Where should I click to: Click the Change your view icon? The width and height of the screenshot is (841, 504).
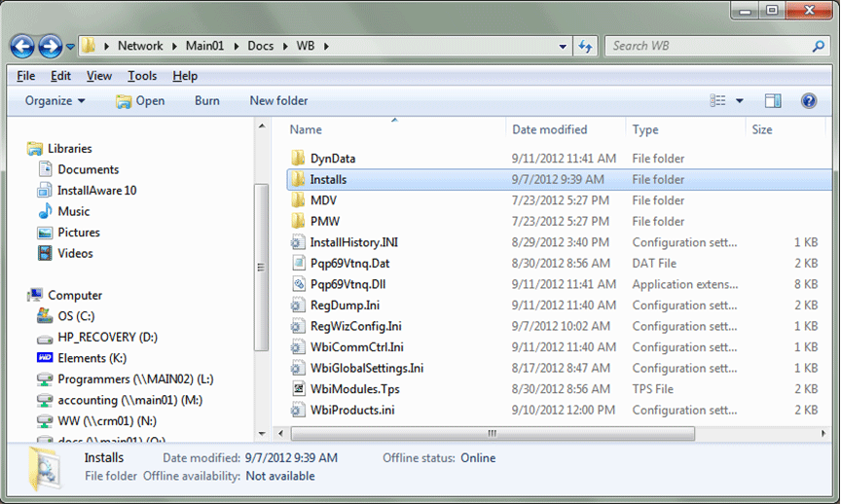[717, 101]
